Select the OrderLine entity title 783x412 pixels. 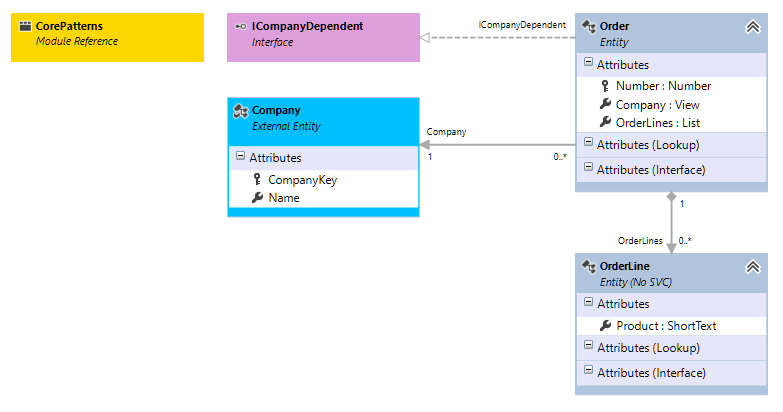tap(625, 266)
